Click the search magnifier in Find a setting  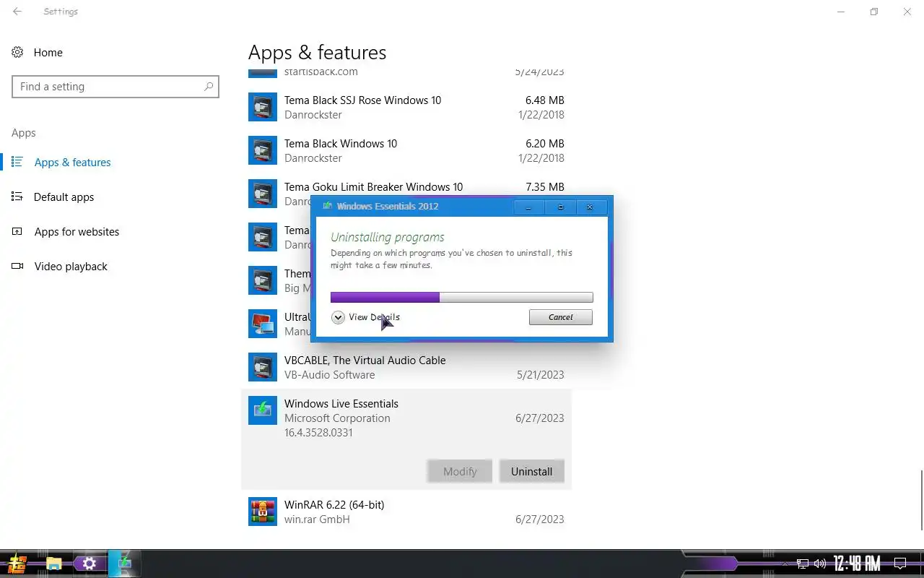click(x=209, y=86)
